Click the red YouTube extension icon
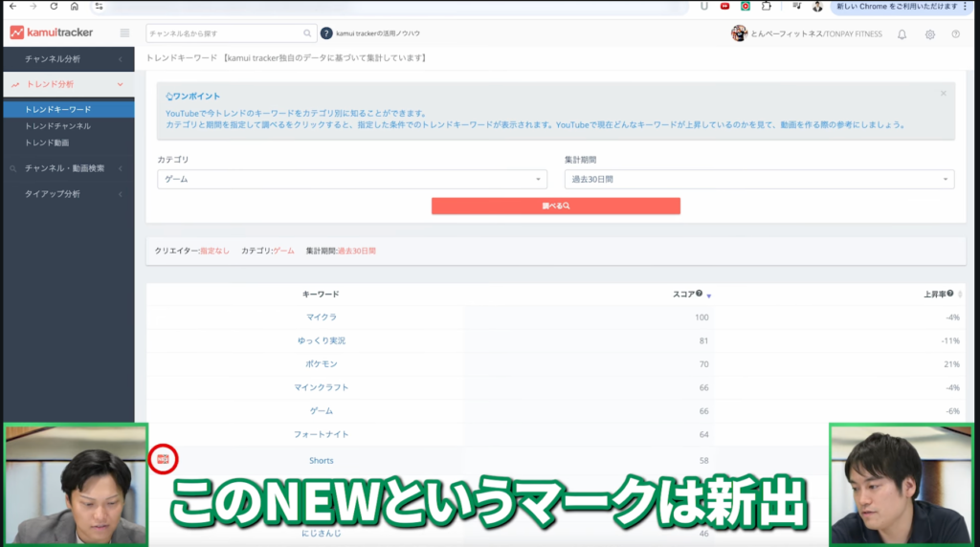980x547 pixels. [725, 7]
